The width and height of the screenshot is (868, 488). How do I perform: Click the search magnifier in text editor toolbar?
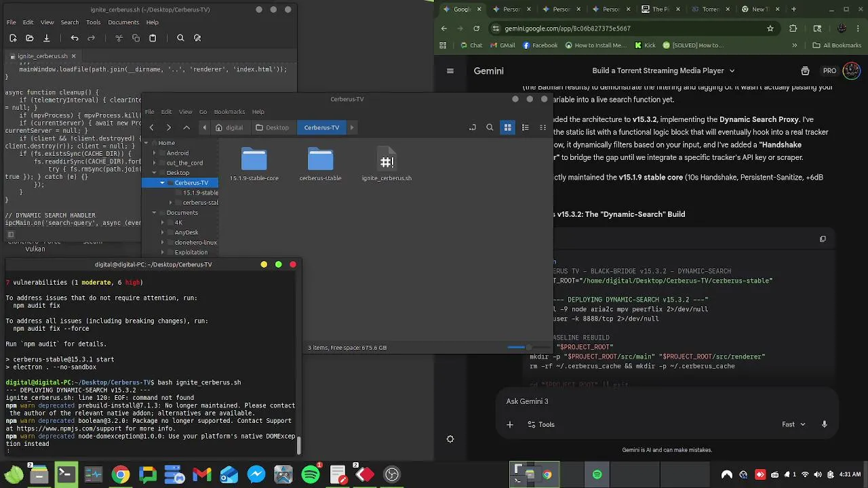[180, 38]
